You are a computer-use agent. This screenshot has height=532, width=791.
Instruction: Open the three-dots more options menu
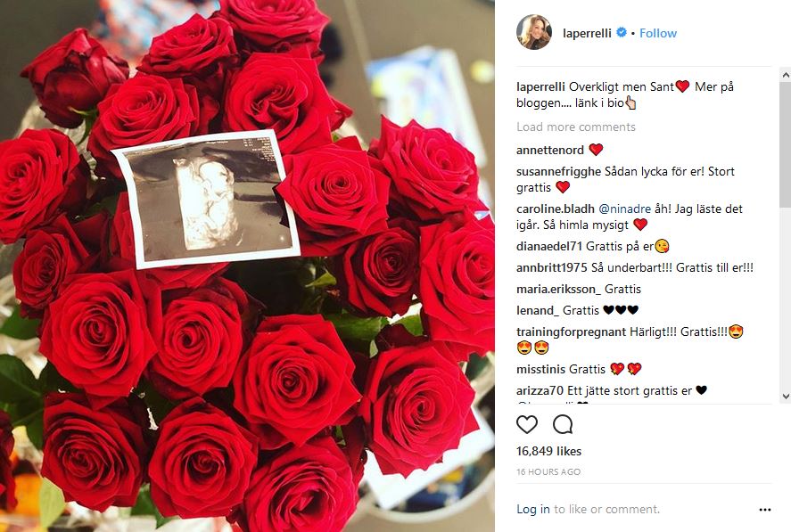(x=765, y=510)
